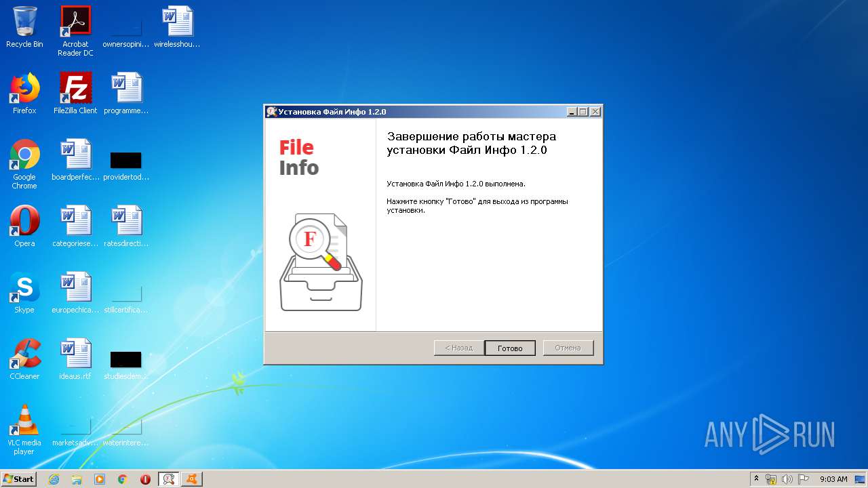Select waterintere desktop file icon
Screen dimensions: 868x488
tap(126, 432)
